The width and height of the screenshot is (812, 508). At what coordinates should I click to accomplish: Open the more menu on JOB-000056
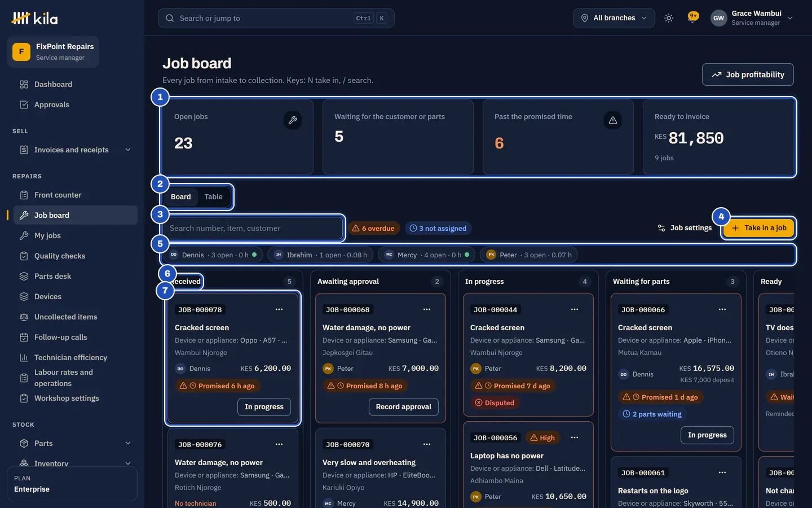point(575,437)
